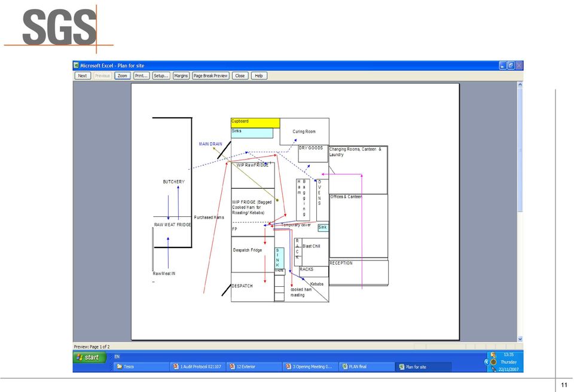The width and height of the screenshot is (574, 392).
Task: Click the yellow round tray icon beside Thursday
Action: tap(493, 362)
